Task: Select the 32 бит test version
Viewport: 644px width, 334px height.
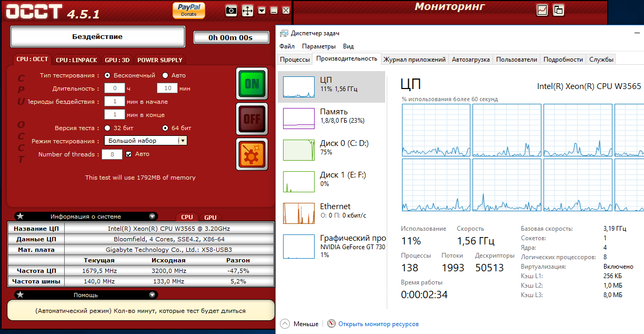Action: click(107, 128)
